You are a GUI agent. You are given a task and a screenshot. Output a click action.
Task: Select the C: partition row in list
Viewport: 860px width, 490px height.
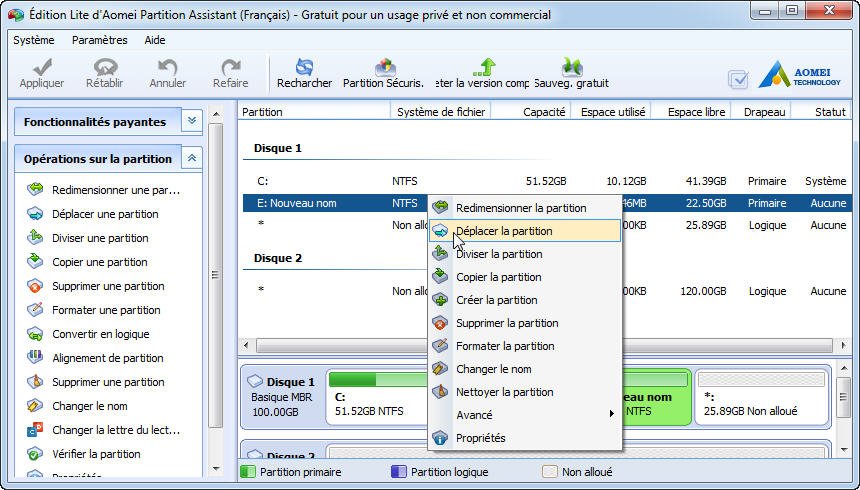(547, 181)
